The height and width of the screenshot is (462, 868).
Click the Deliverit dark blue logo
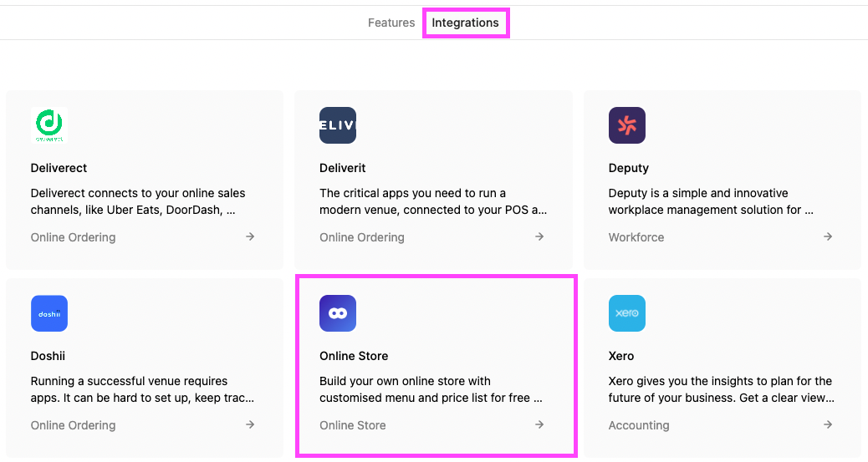pos(338,125)
